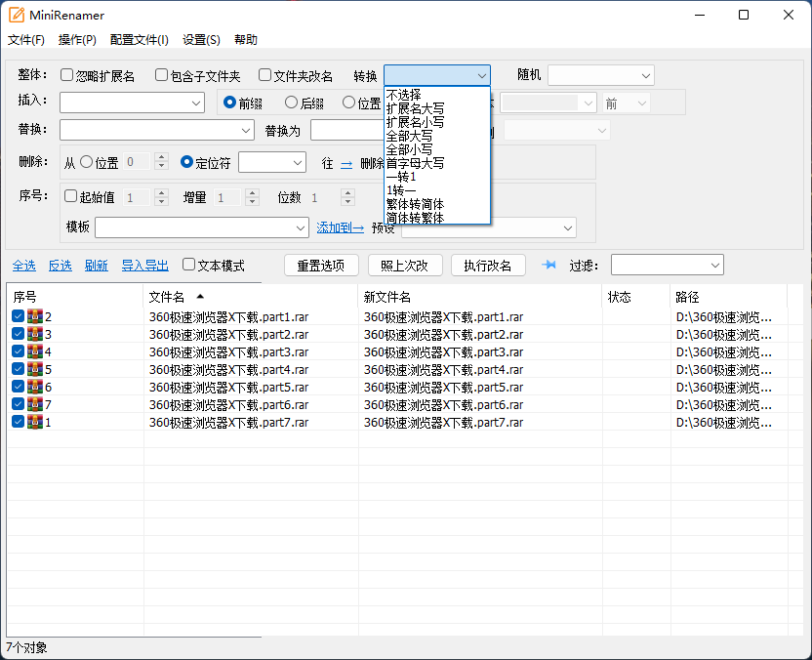Click the RAR icon for part7.rar
The width and height of the screenshot is (812, 660).
pos(35,422)
